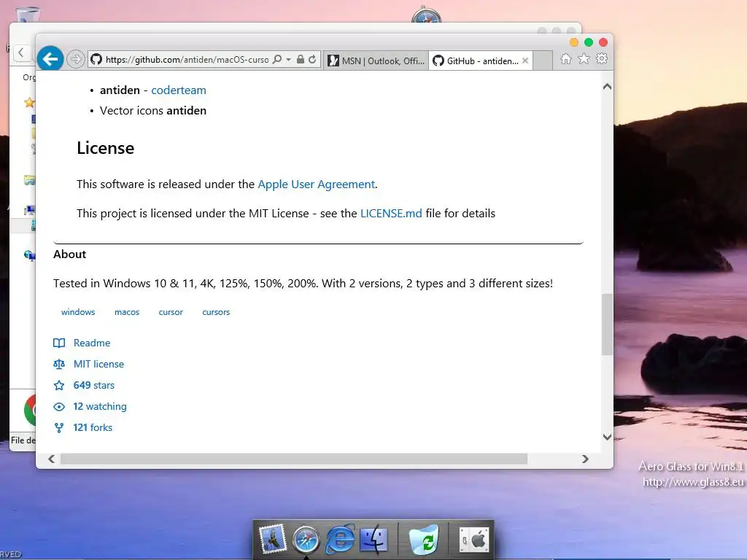Image resolution: width=747 pixels, height=560 pixels.
Task: Click the yellow minimize button of browser window
Action: click(x=574, y=42)
